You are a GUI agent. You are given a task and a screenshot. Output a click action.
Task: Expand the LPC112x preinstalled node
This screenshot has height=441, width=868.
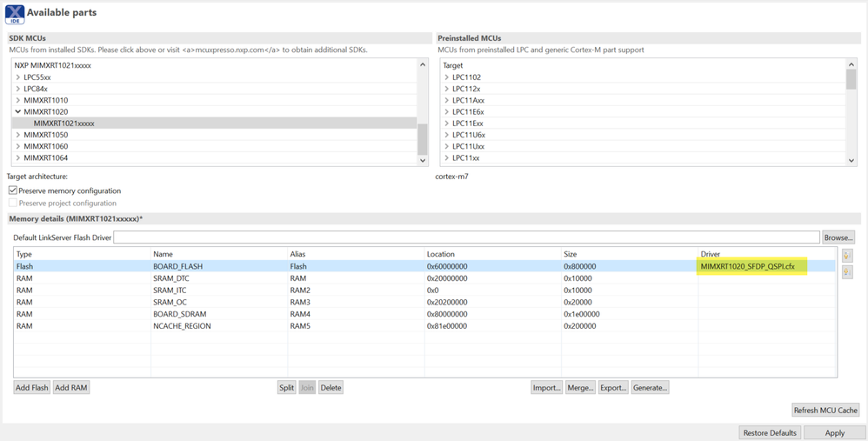coord(447,89)
